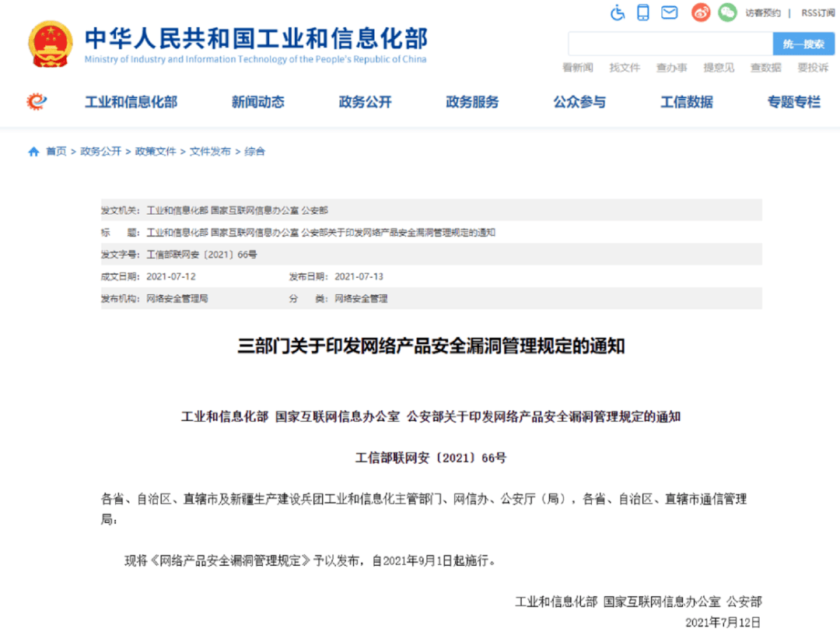Open the 工信数据 nav menu

click(x=687, y=102)
